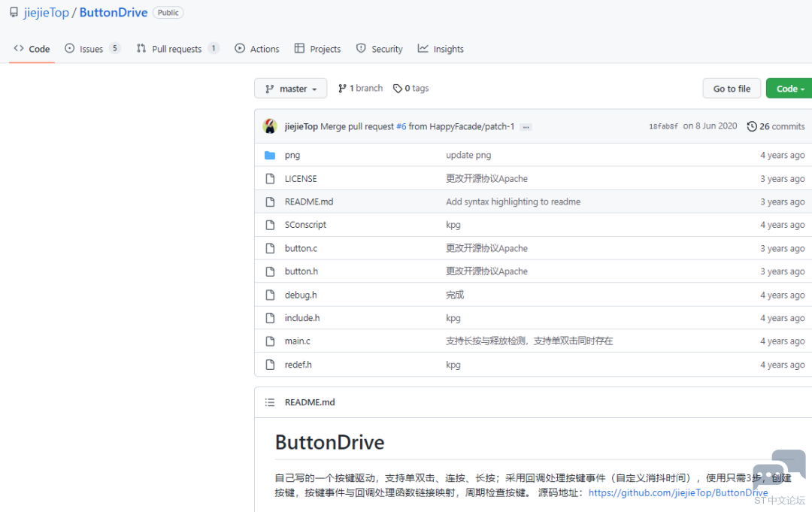Viewport: 812px width, 512px height.
Task: Open the include.h file
Action: pyautogui.click(x=302, y=318)
